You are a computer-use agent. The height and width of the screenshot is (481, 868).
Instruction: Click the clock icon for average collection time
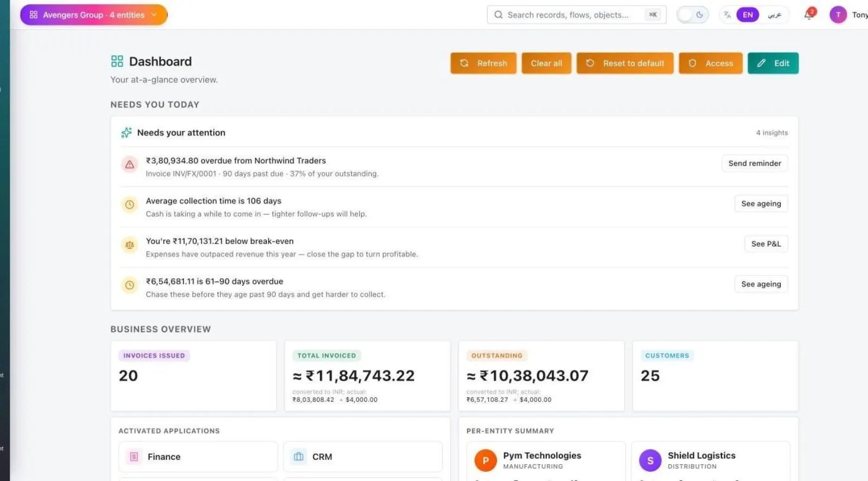130,204
